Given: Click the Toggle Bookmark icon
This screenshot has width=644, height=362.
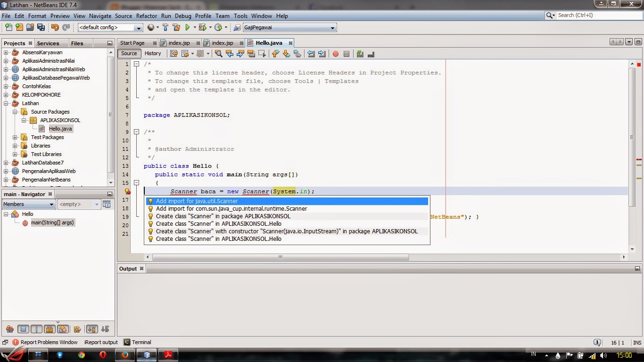Looking at the screenshot, I should (x=297, y=54).
